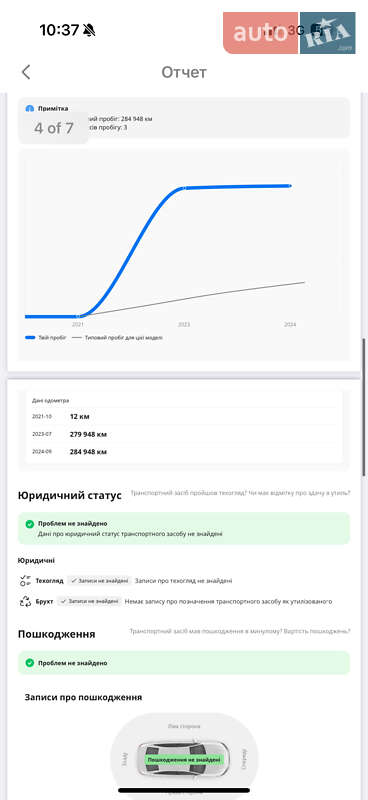Click the vertical scrollbar on the right edge

click(364, 407)
